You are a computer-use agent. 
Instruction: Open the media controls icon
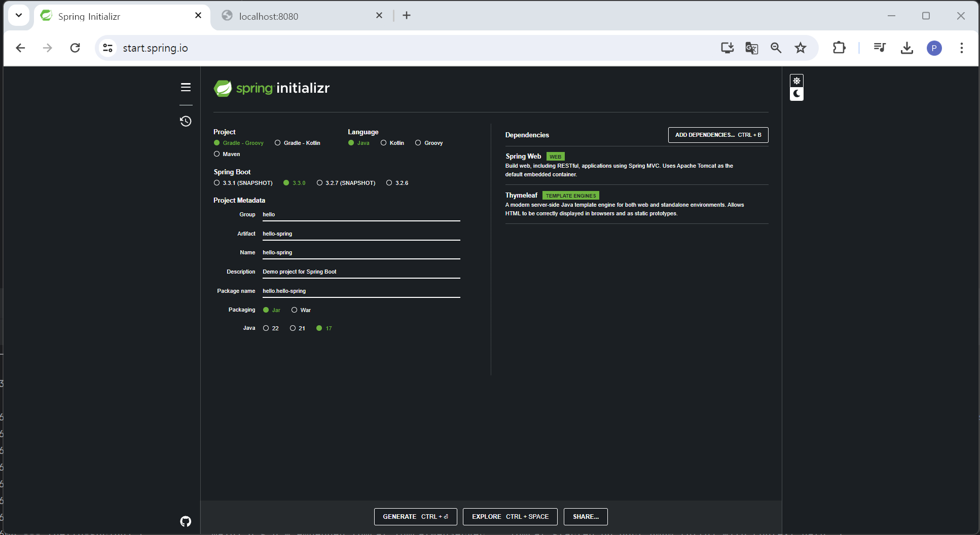(x=880, y=48)
